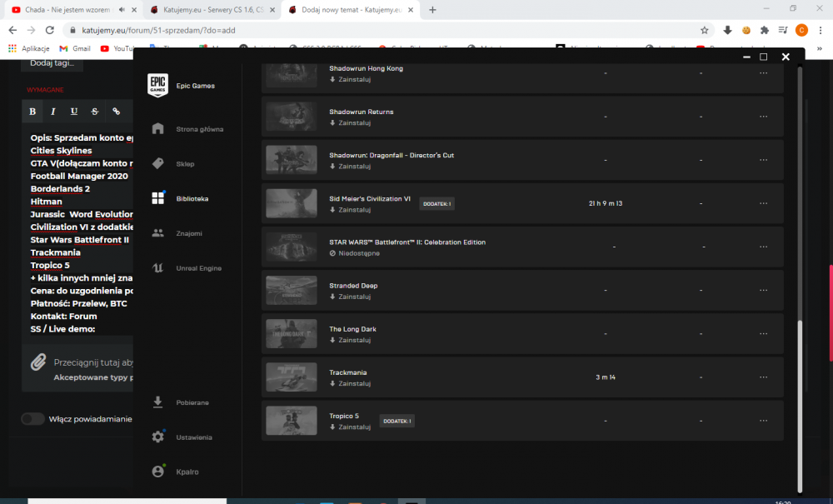Toggle bold formatting in forum editor
Image resolution: width=833 pixels, height=504 pixels.
point(32,111)
